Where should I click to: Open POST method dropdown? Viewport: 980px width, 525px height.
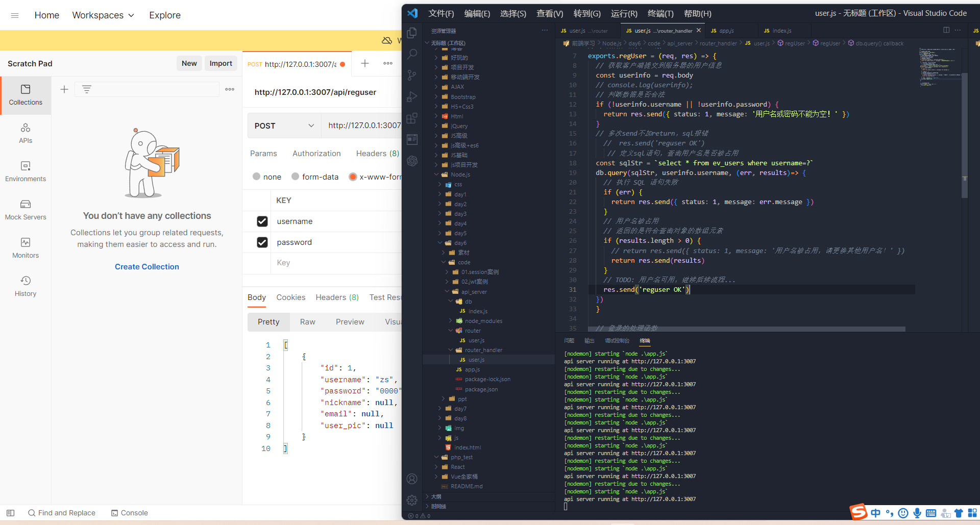pos(284,126)
